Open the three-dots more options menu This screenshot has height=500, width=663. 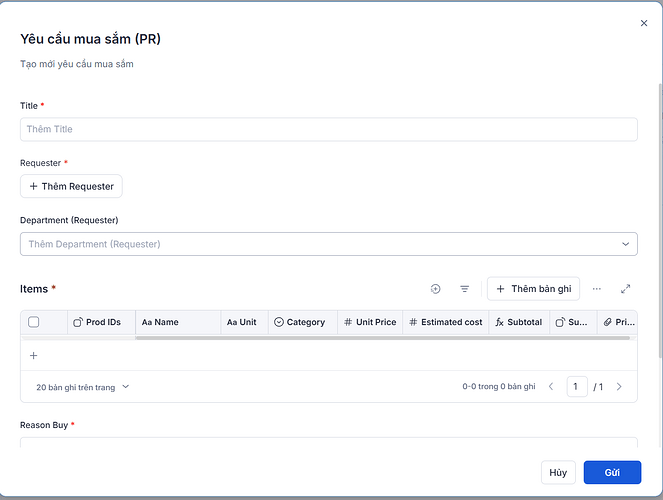(597, 289)
